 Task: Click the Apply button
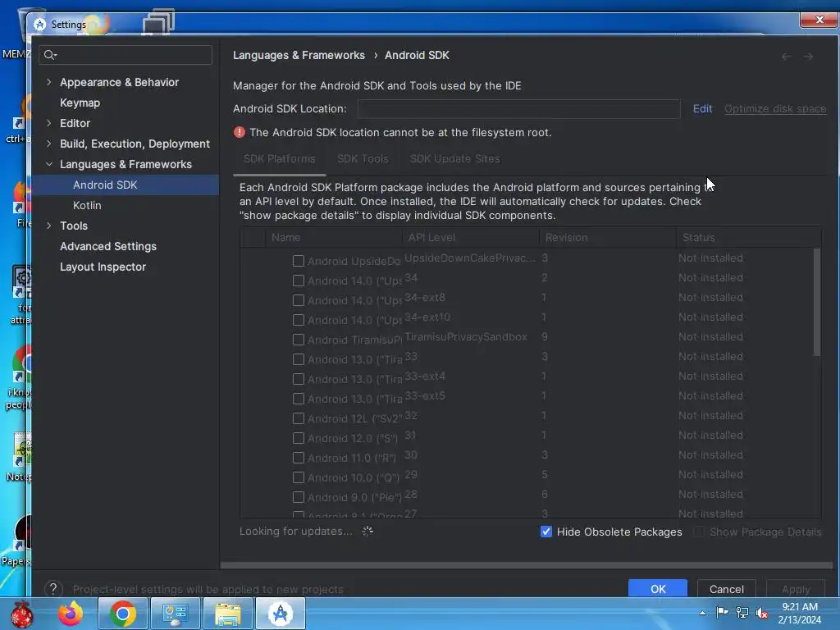(796, 588)
